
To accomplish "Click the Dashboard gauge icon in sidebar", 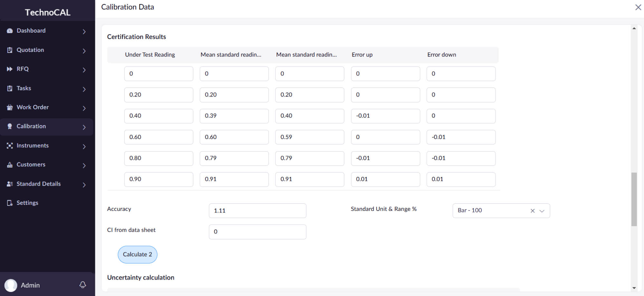I will coord(10,31).
